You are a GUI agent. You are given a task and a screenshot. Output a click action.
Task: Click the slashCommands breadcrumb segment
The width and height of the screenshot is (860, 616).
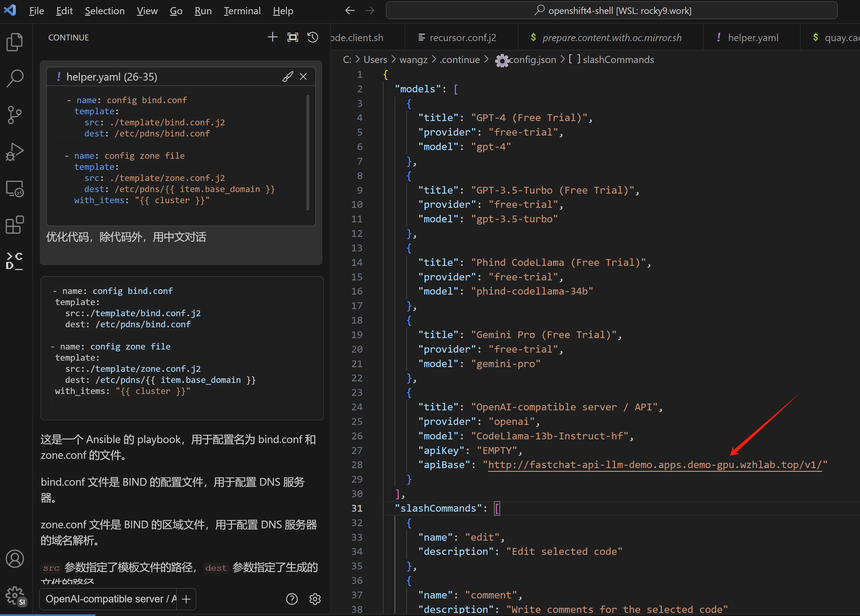pos(618,60)
